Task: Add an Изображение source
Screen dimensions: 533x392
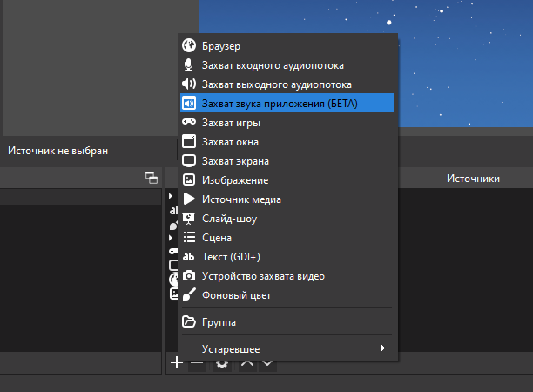Action: click(287, 179)
